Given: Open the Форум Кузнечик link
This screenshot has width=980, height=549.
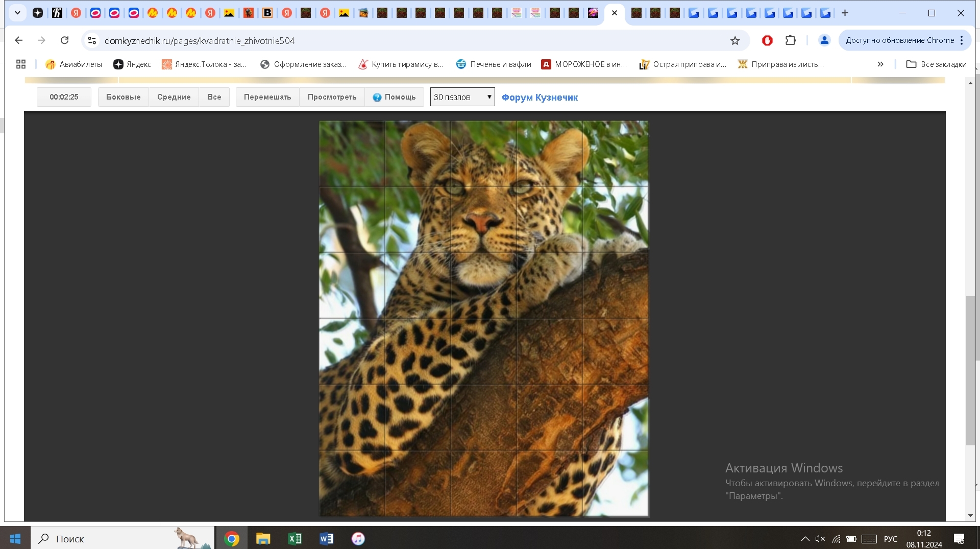Looking at the screenshot, I should (540, 98).
